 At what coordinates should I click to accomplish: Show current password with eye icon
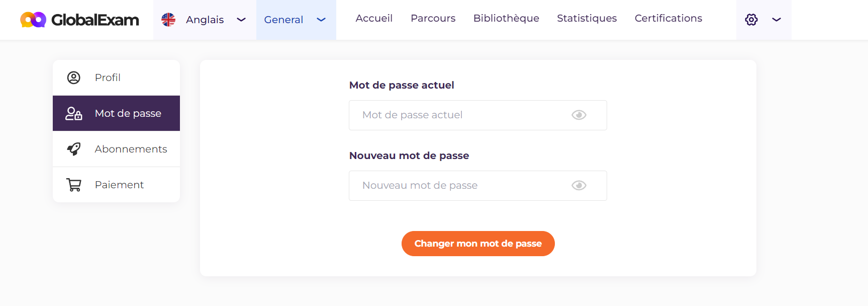tap(579, 115)
